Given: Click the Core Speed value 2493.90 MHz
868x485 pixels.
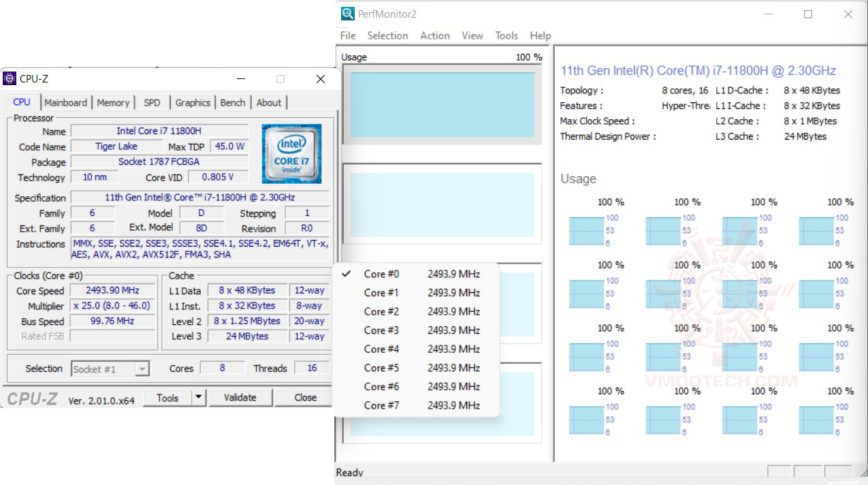Looking at the screenshot, I should coord(112,290).
